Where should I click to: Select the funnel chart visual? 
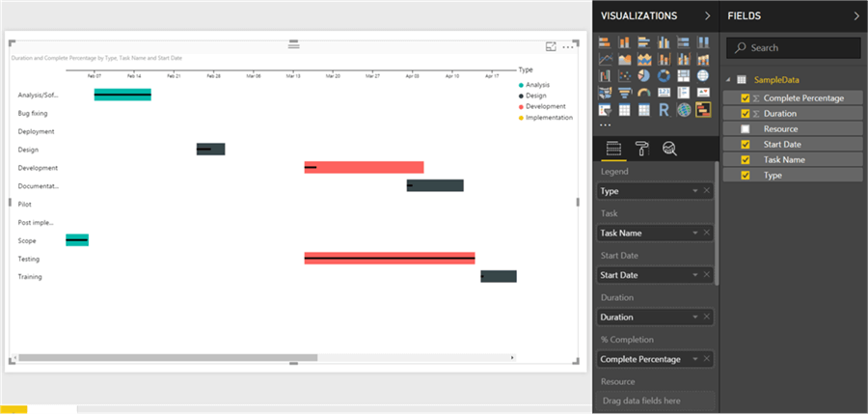coord(624,93)
